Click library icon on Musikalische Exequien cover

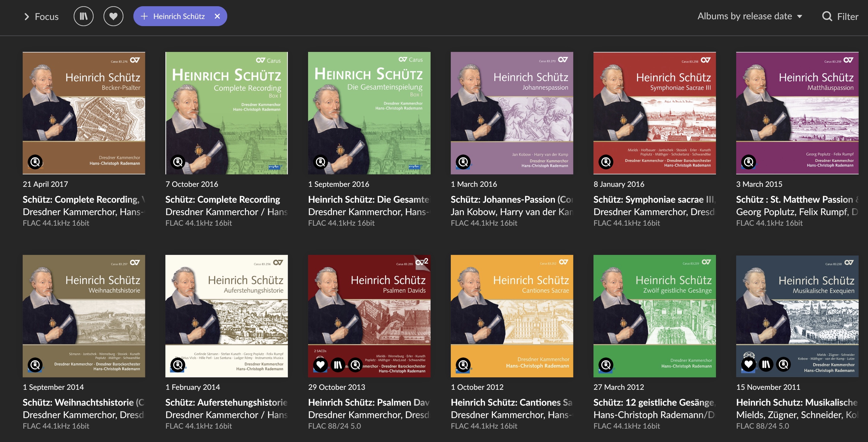(766, 364)
